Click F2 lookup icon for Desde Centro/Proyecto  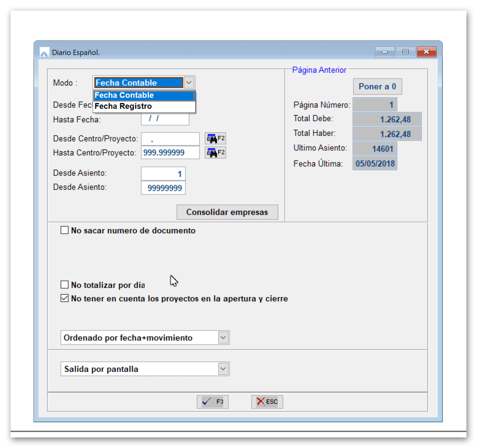(215, 138)
